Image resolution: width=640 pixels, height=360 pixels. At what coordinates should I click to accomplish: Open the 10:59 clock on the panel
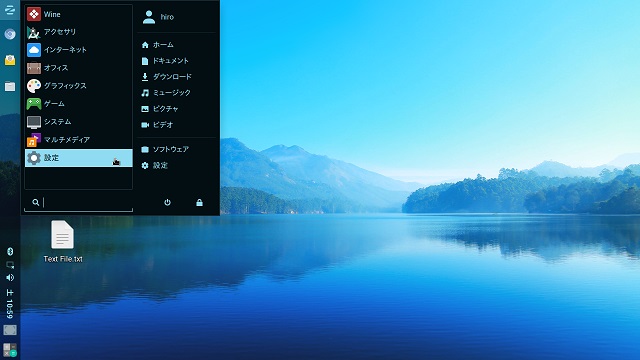pyautogui.click(x=10, y=304)
